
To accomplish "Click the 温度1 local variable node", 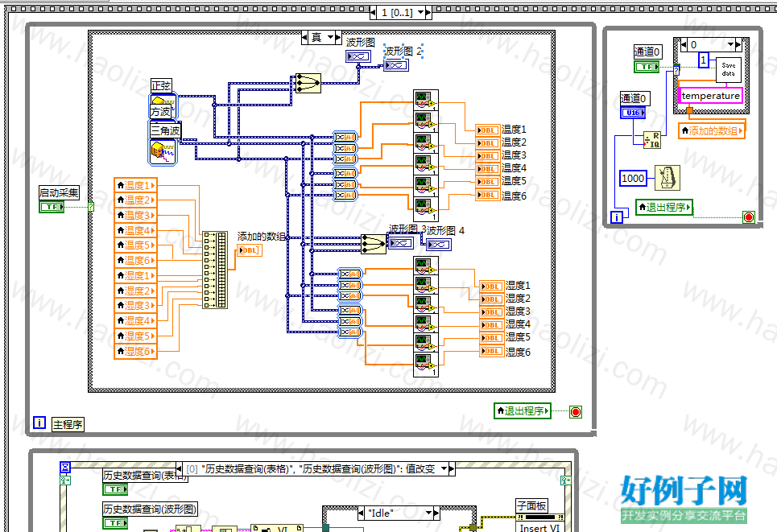I will (135, 185).
